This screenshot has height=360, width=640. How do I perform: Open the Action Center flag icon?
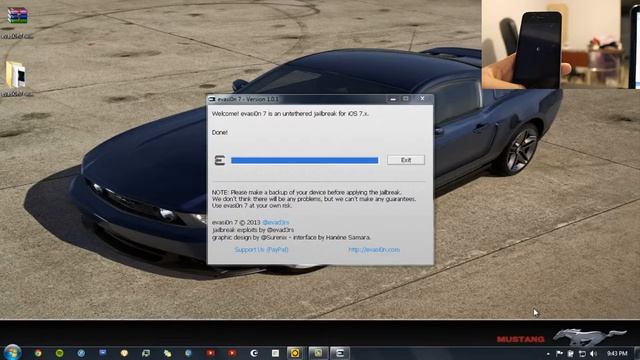[559, 353]
